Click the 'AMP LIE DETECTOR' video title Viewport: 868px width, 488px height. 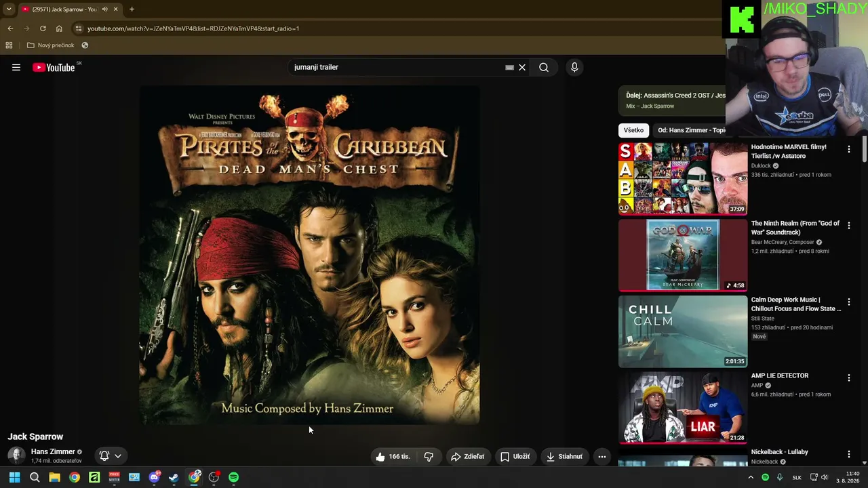click(x=780, y=375)
